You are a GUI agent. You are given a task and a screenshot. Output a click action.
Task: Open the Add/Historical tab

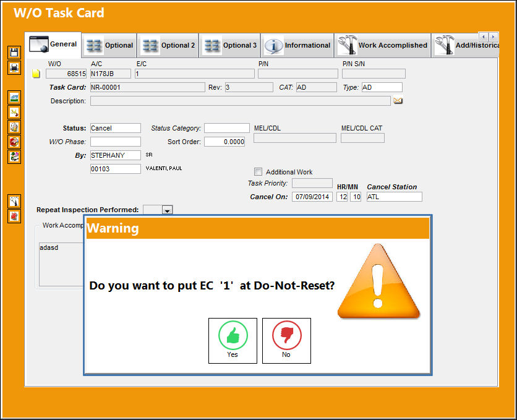(x=466, y=46)
